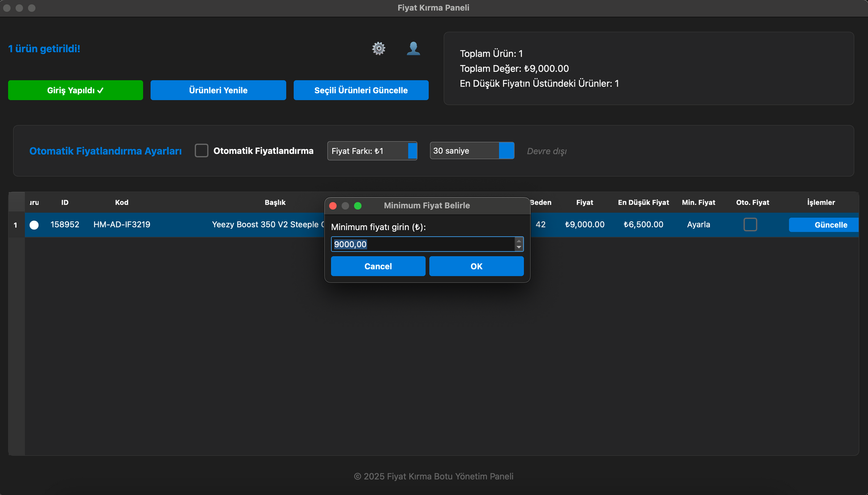Image resolution: width=868 pixels, height=495 pixels.
Task: Click Güncelle button in the product row
Action: point(824,225)
